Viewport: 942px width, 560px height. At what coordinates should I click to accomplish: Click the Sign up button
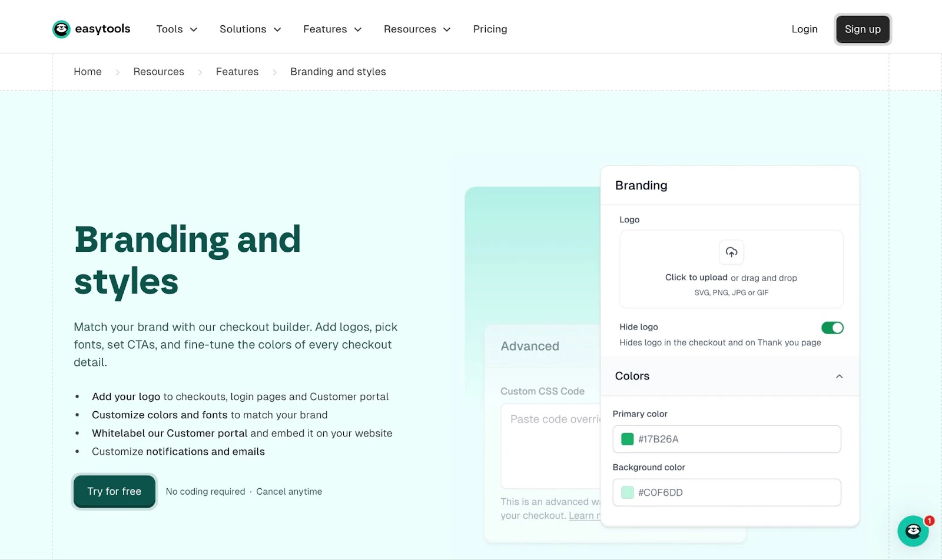click(863, 29)
